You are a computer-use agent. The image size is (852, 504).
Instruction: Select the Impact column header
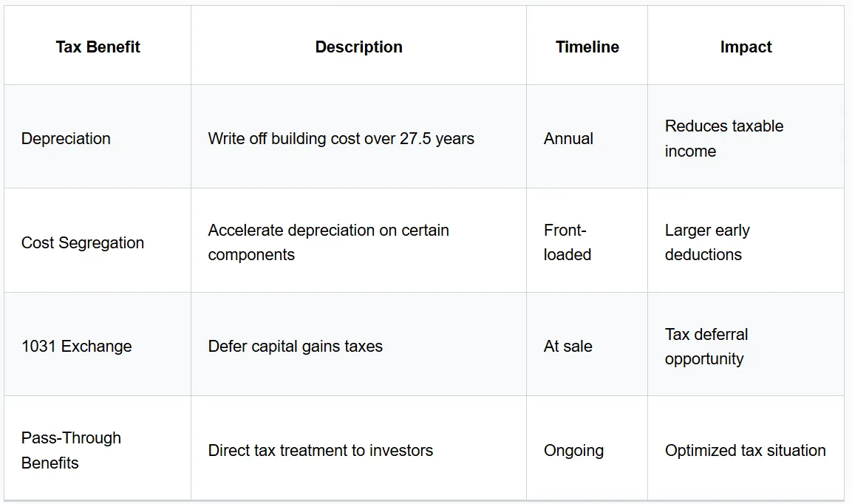(746, 47)
